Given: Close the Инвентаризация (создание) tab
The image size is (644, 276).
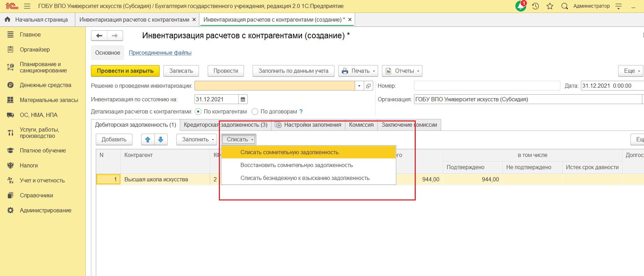Looking at the screenshot, I should click(x=350, y=19).
